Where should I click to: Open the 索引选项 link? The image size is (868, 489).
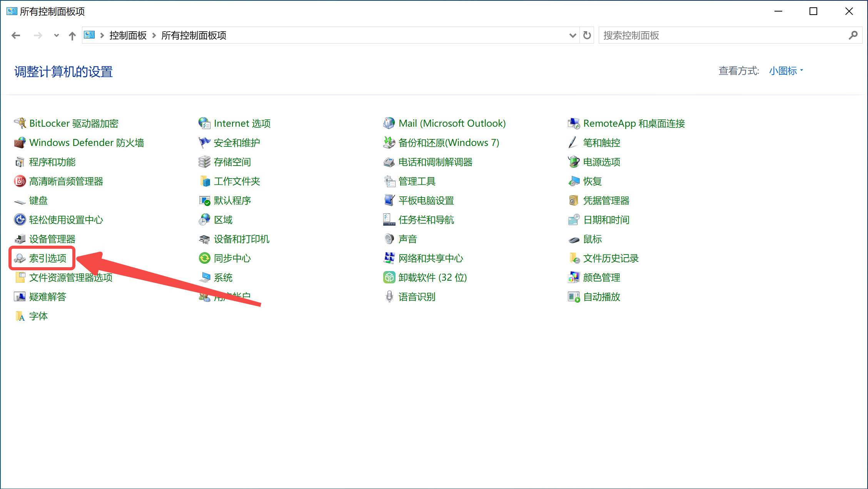48,258
